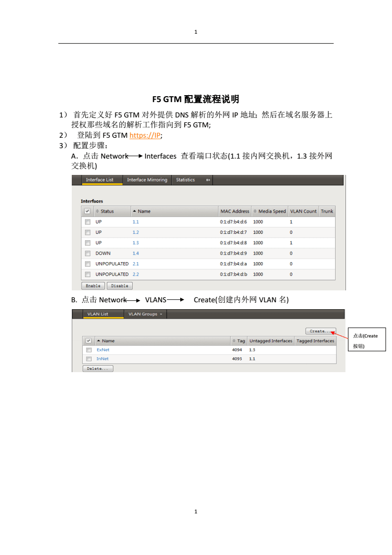Viewport: 392px width, 555px height.
Task: Check the box for InNet VLAN
Action: [x=89, y=359]
